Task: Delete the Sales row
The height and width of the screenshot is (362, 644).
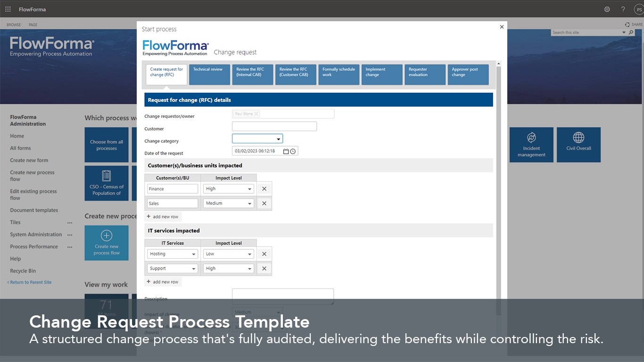Action: click(264, 203)
